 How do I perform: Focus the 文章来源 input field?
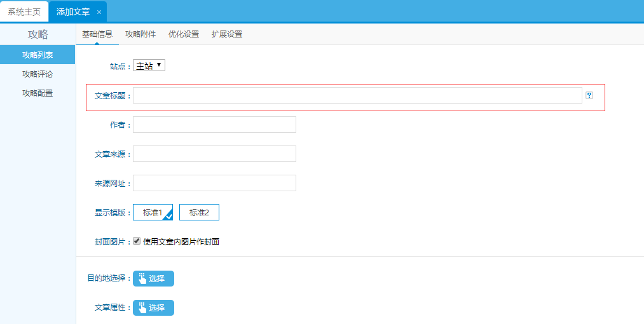(214, 154)
